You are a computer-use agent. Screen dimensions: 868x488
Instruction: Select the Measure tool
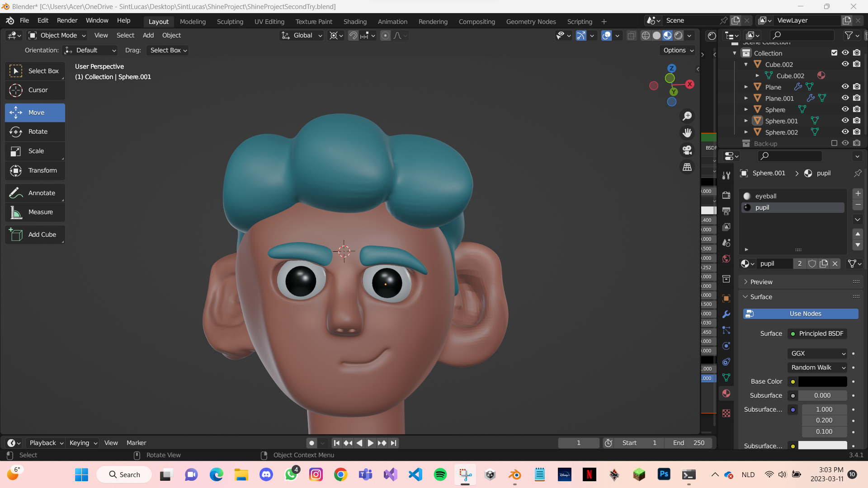(35, 212)
